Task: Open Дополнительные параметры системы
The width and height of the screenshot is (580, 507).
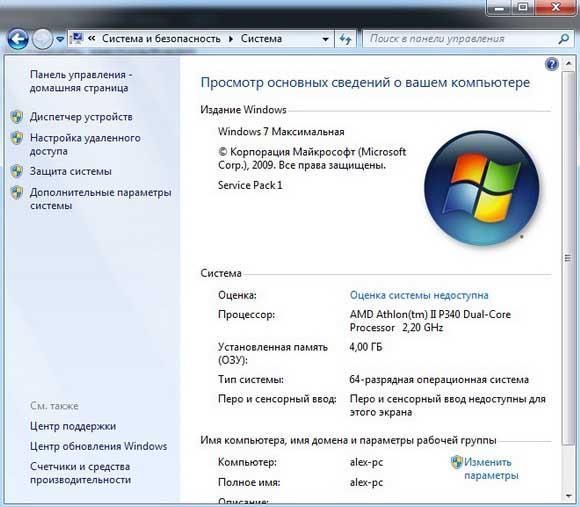Action: coord(100,199)
